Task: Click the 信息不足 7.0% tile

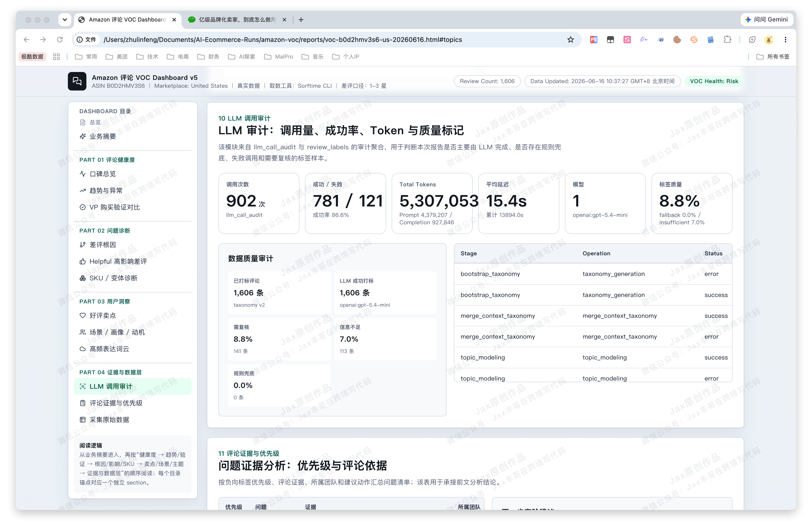Action: pos(385,339)
